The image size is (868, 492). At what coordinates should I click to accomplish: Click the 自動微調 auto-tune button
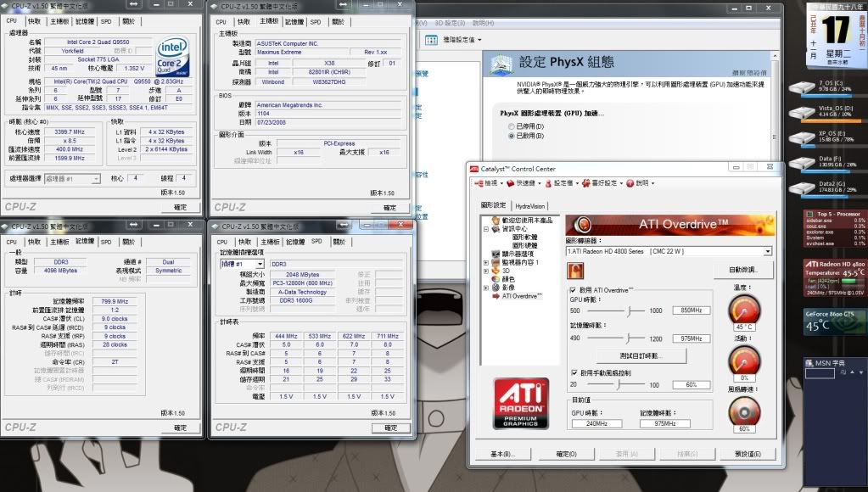pyautogui.click(x=743, y=270)
